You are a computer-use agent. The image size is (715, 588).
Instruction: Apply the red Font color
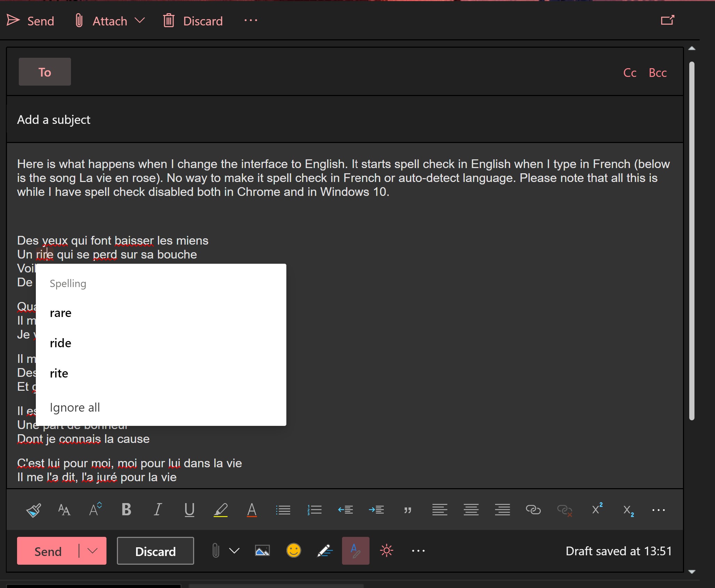point(252,510)
